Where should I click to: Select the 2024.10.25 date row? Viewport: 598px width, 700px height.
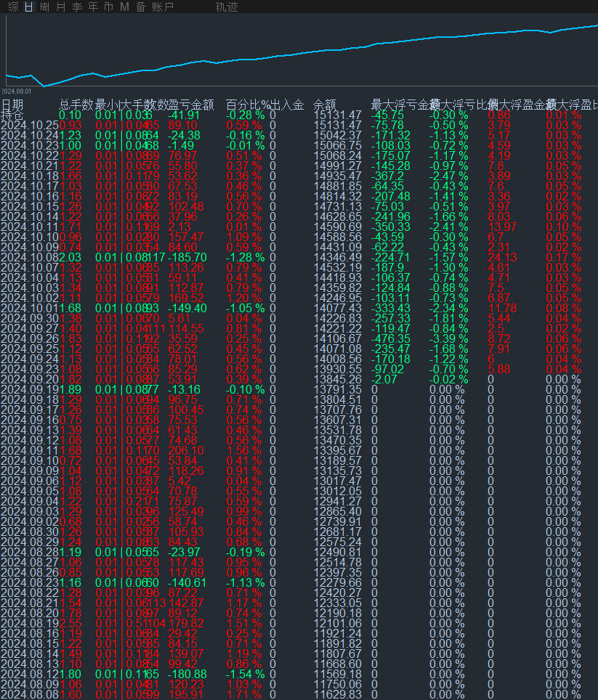(x=29, y=123)
